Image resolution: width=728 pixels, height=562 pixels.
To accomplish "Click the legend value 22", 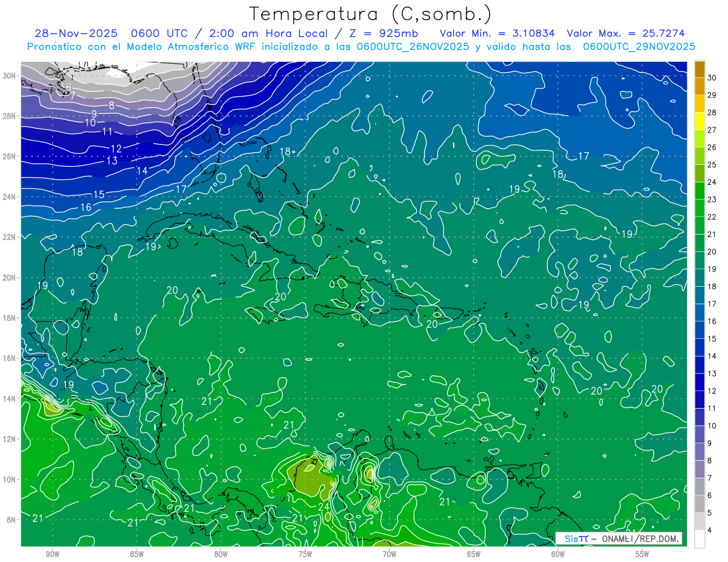I will click(x=712, y=217).
